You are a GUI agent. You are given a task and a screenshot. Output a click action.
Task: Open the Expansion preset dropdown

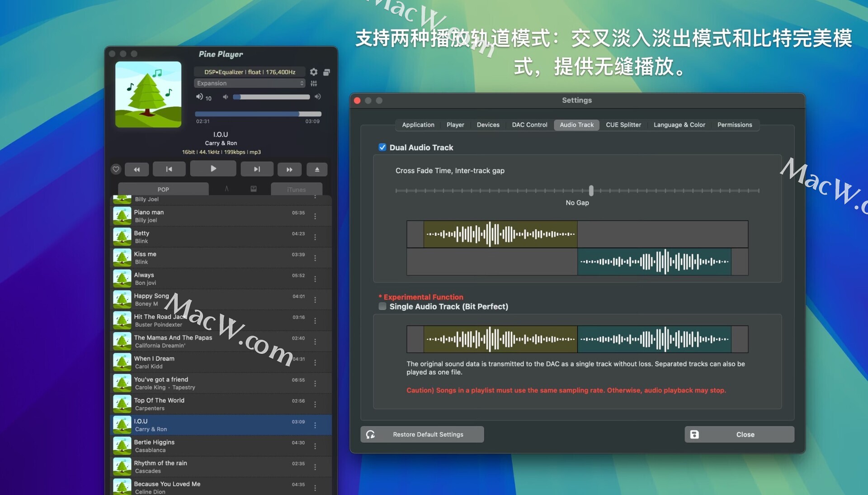tap(250, 83)
